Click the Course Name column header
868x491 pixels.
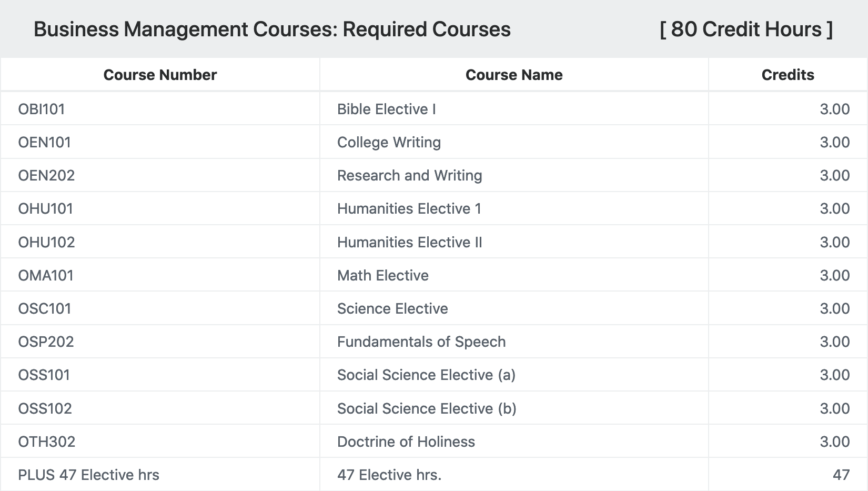(x=514, y=75)
